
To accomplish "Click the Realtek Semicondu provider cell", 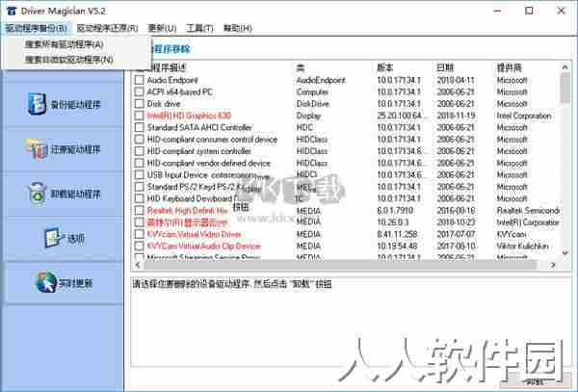I will [528, 210].
